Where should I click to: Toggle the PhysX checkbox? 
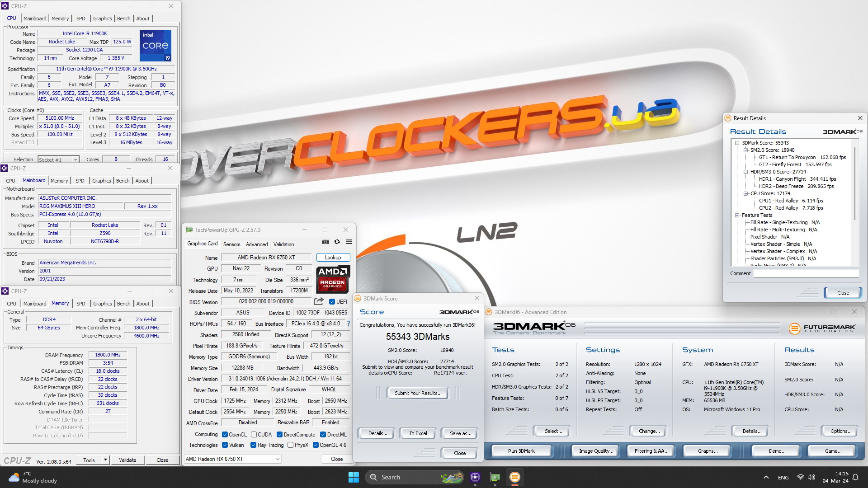[290, 445]
